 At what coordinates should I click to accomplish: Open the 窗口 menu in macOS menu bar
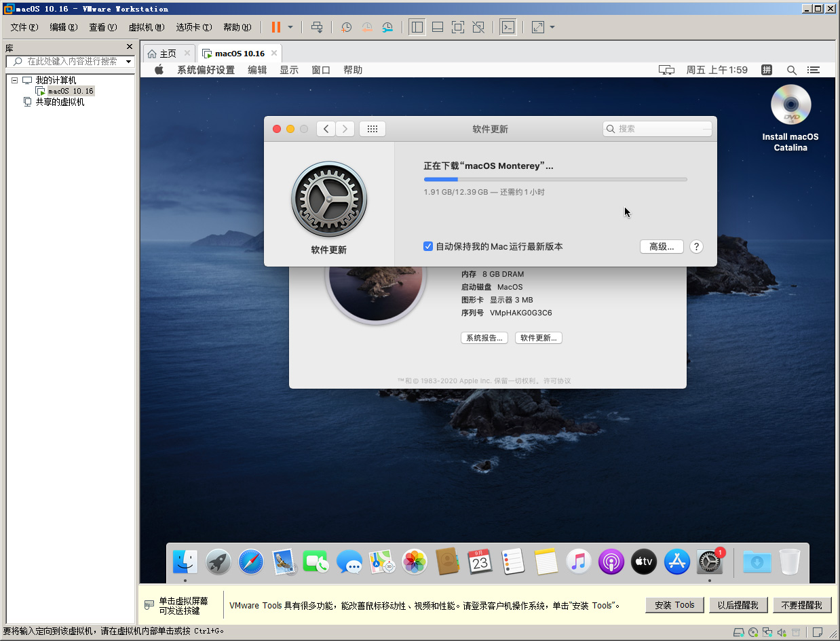click(x=321, y=70)
